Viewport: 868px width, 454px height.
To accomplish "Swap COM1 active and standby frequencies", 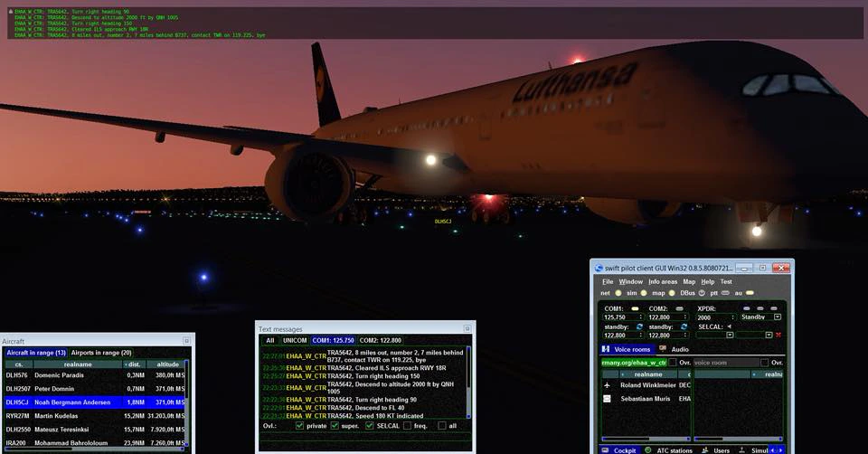I will click(x=639, y=326).
